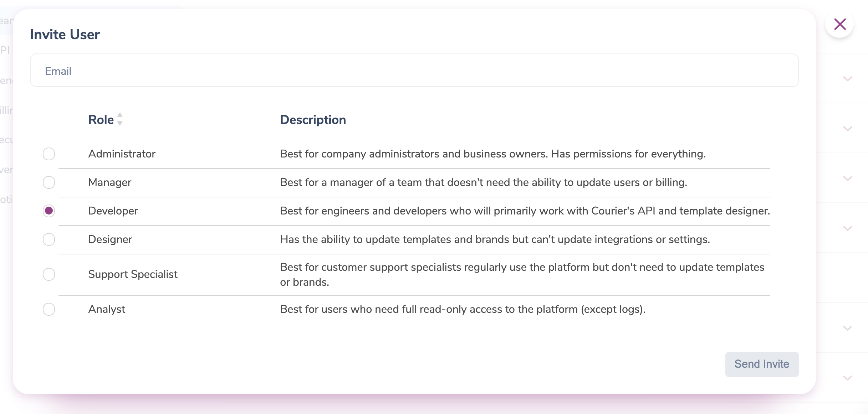Pick the Support Specialist radio button
Image resolution: width=868 pixels, height=414 pixels.
coord(49,274)
